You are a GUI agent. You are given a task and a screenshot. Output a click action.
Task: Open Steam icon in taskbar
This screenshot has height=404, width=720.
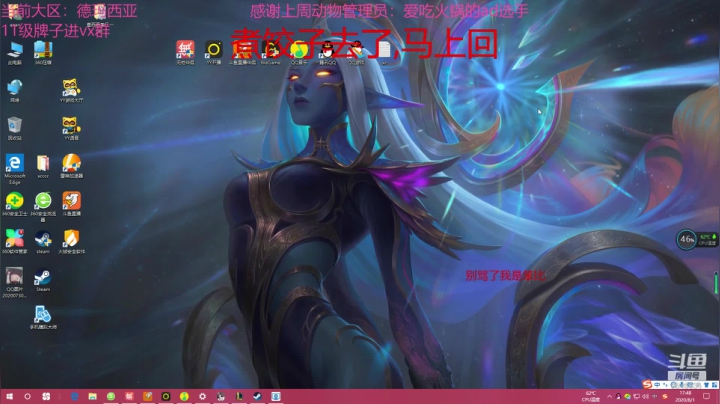[x=258, y=396]
